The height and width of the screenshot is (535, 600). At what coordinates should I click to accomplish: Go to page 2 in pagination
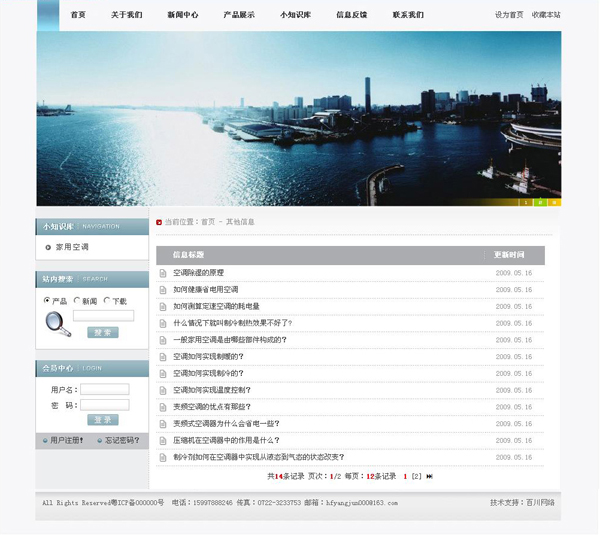tap(417, 476)
